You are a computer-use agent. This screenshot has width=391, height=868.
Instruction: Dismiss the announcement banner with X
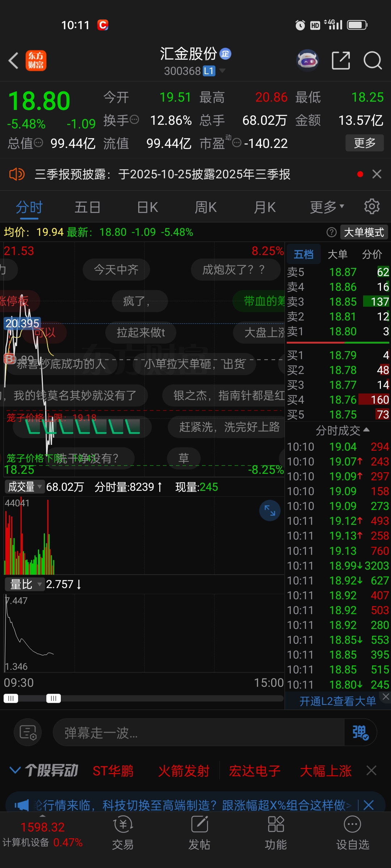(377, 174)
